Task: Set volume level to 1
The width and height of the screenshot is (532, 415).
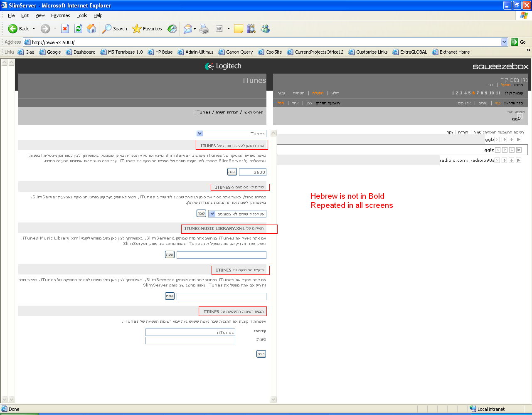Action: (453, 93)
